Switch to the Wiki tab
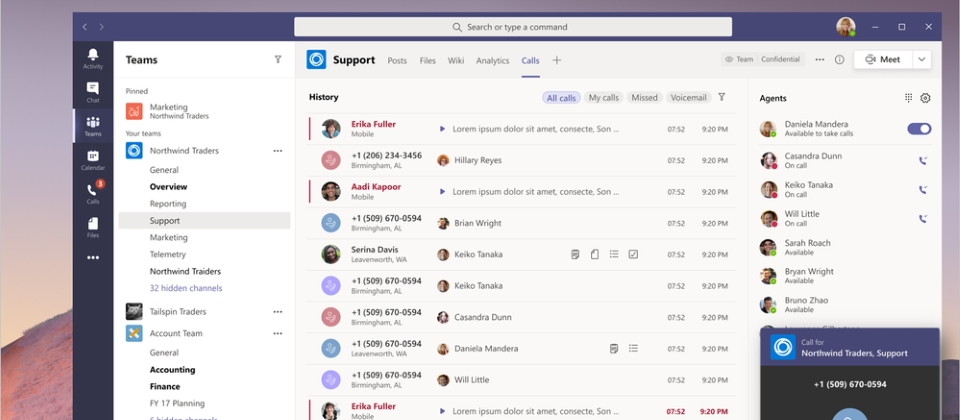This screenshot has width=960, height=420. click(456, 60)
